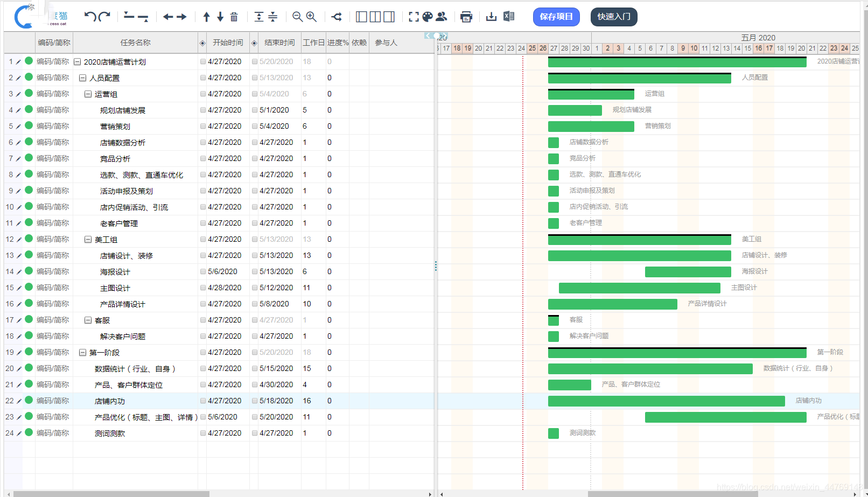Click the 结束时间 column header
868x497 pixels.
[x=279, y=43]
